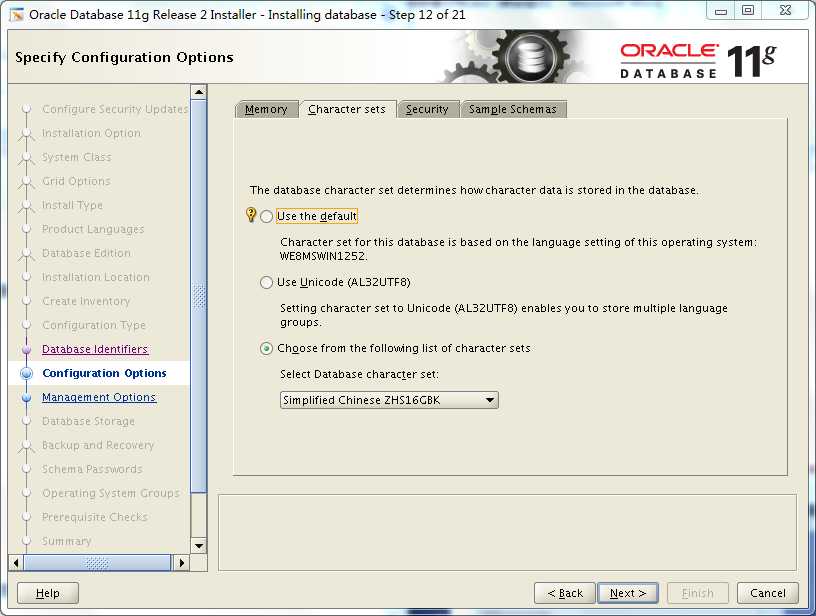Click sidebar scroll down arrow
This screenshot has width=816, height=616.
click(x=199, y=546)
